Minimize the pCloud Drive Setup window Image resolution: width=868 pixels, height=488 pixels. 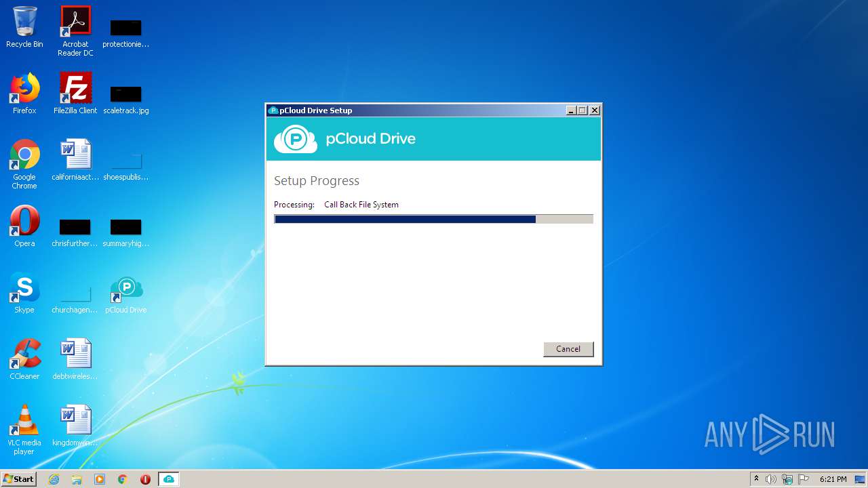pyautogui.click(x=571, y=110)
